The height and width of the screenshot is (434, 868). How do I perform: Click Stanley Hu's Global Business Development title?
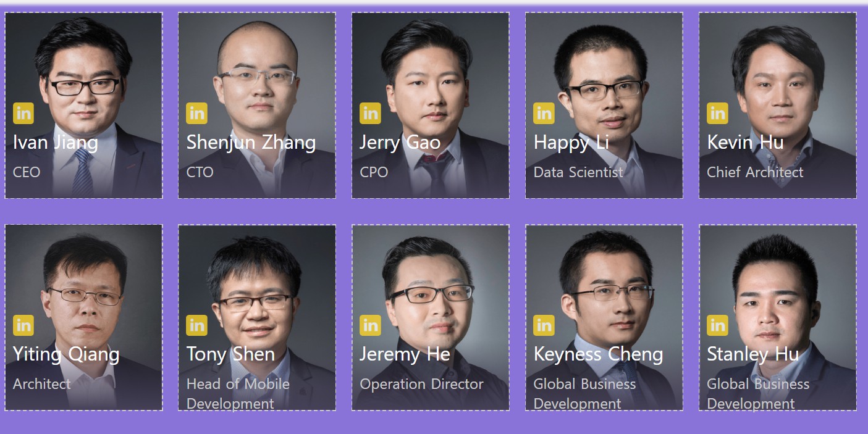[x=758, y=394]
